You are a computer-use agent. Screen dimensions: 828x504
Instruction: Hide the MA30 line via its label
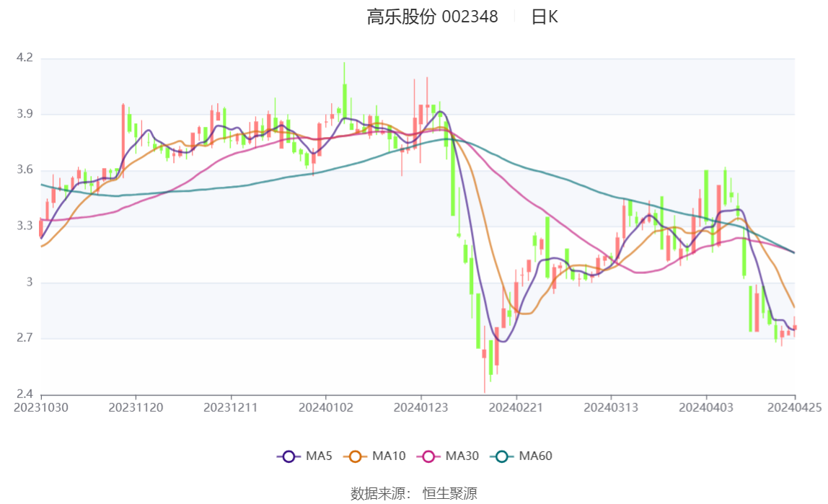(462, 456)
